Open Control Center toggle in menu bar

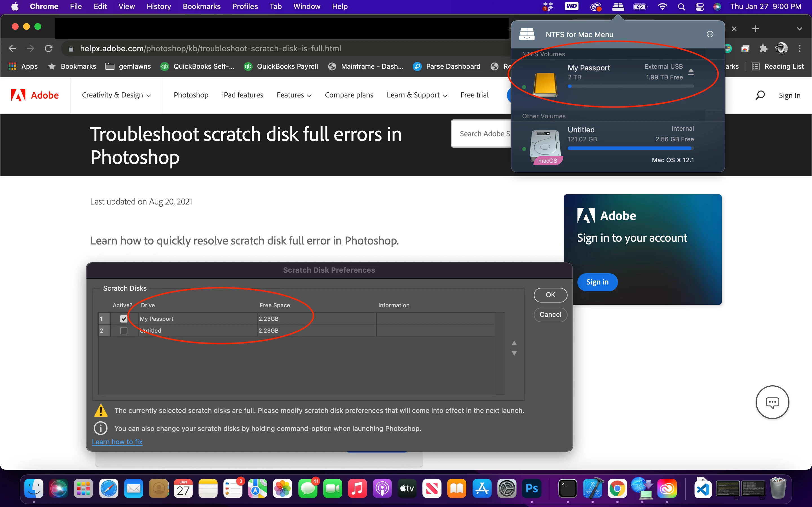tap(700, 6)
